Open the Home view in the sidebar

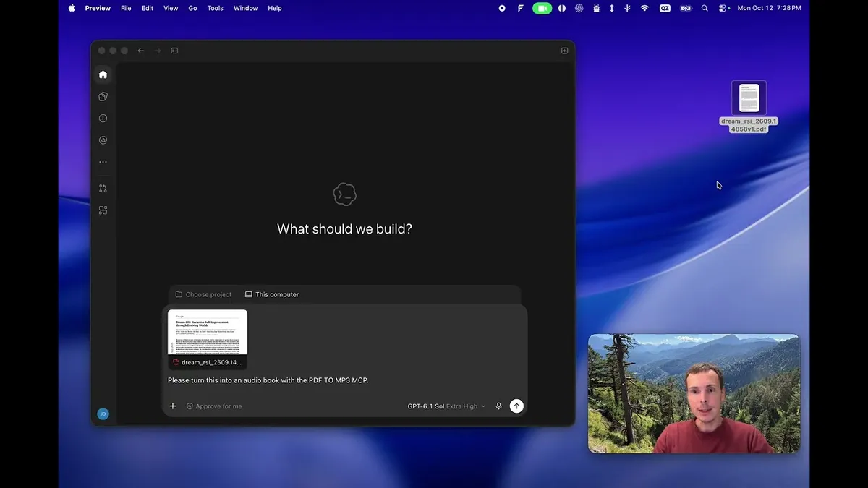coord(103,74)
